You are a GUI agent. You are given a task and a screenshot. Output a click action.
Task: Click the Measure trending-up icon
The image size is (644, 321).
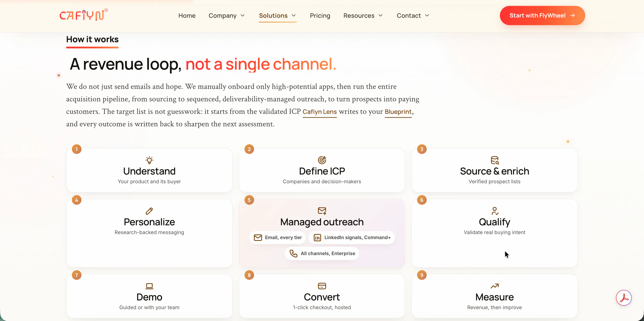pyautogui.click(x=495, y=286)
